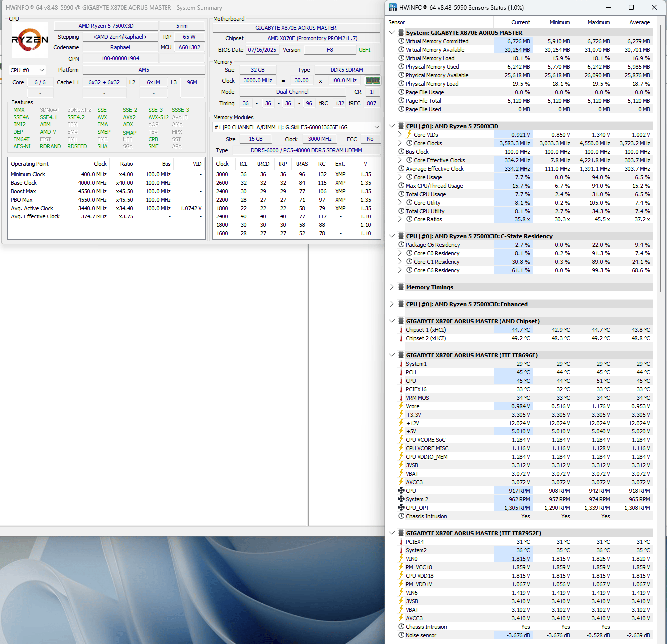Click the sensors window vertical scrollbar
The height and width of the screenshot is (644, 667).
click(662, 329)
